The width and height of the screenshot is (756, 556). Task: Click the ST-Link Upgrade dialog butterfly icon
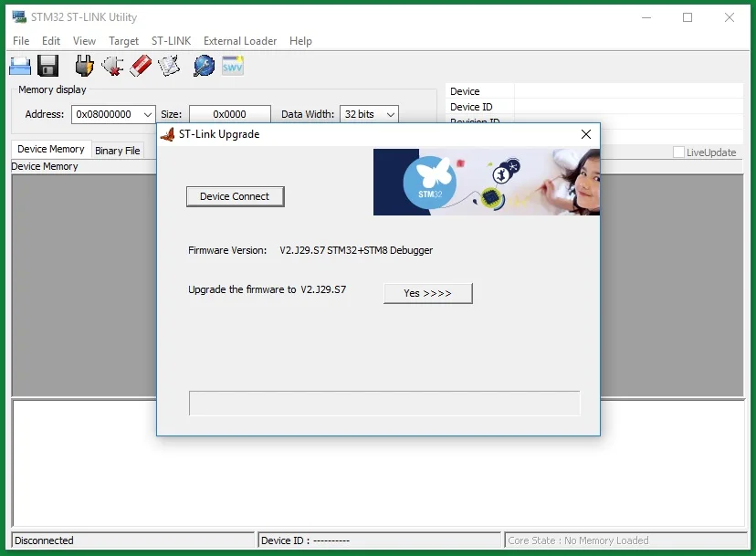pos(167,134)
